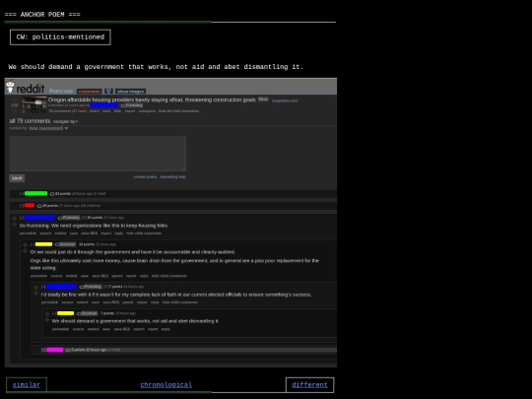Click '79 comments' under the post title
This screenshot has height=399, width=532.
[x=59, y=111]
